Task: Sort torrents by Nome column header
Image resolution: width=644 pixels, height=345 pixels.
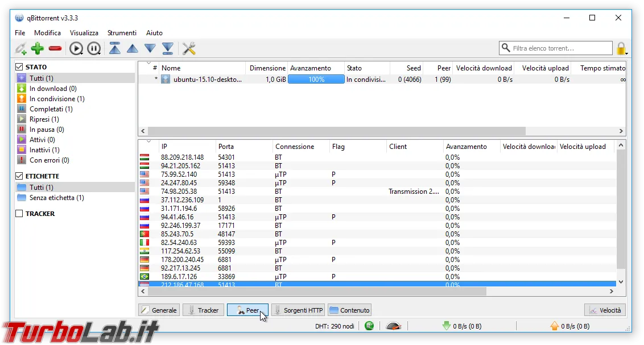Action: pyautogui.click(x=202, y=68)
